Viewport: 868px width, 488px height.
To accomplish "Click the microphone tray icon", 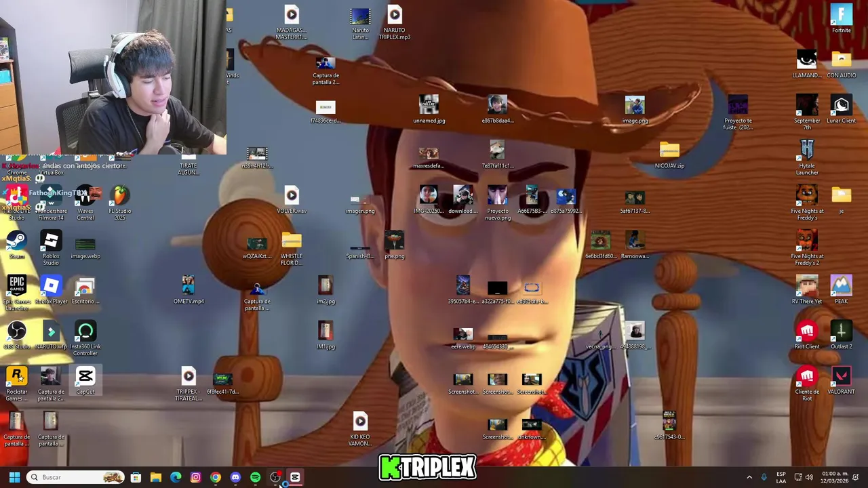I will coord(764,477).
